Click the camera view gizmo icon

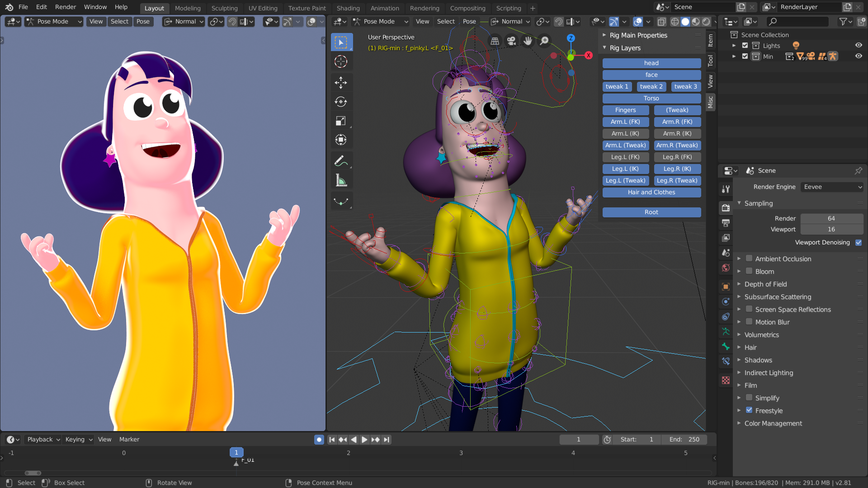click(511, 41)
